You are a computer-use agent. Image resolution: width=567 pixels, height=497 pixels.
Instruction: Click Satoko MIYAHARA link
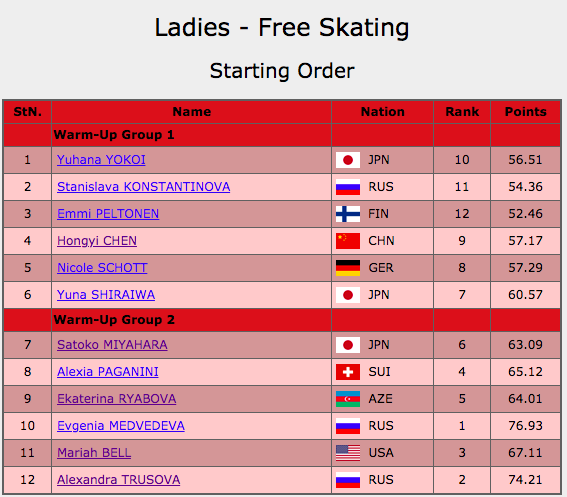pyautogui.click(x=112, y=345)
